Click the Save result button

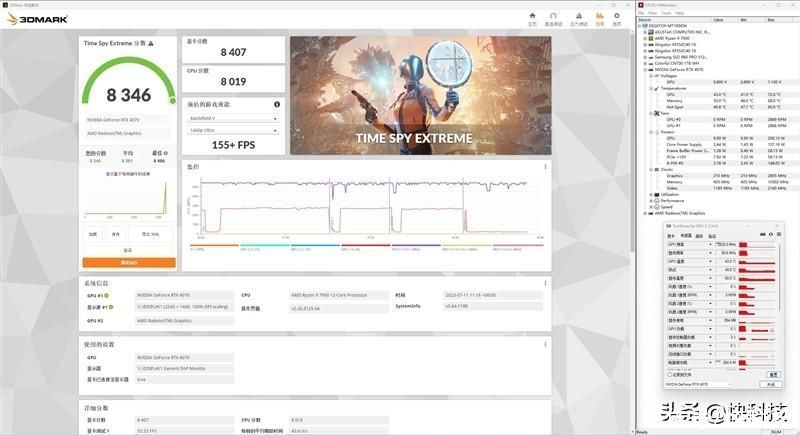pyautogui.click(x=116, y=234)
